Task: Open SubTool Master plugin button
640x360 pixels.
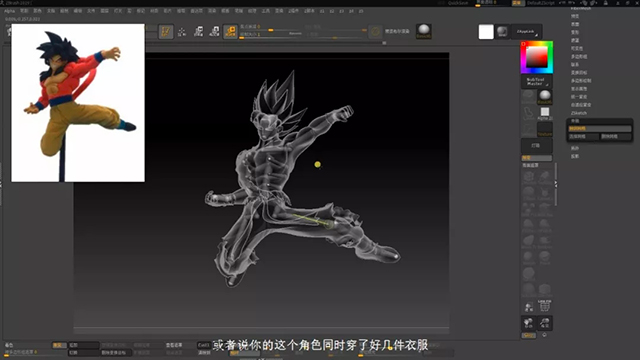Action: coord(536,82)
